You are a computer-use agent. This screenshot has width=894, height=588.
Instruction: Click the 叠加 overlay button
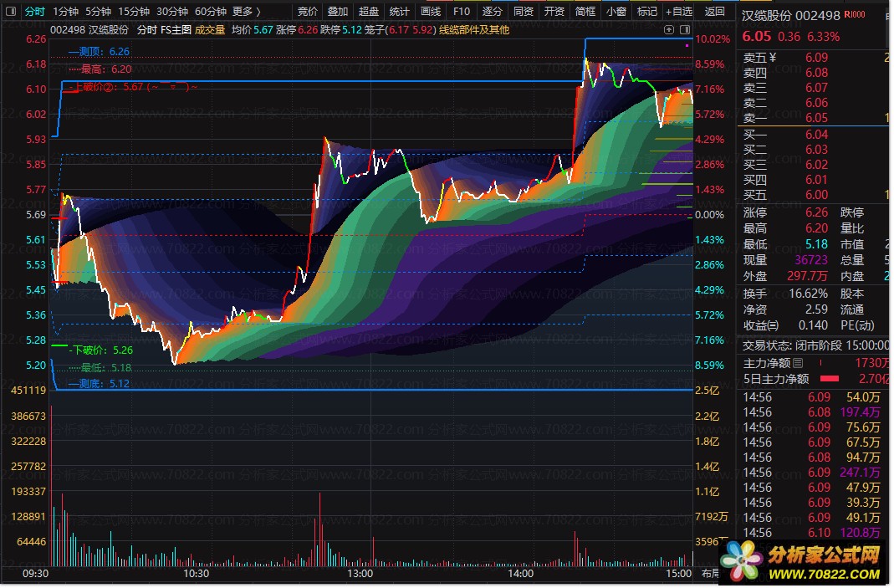click(x=338, y=12)
